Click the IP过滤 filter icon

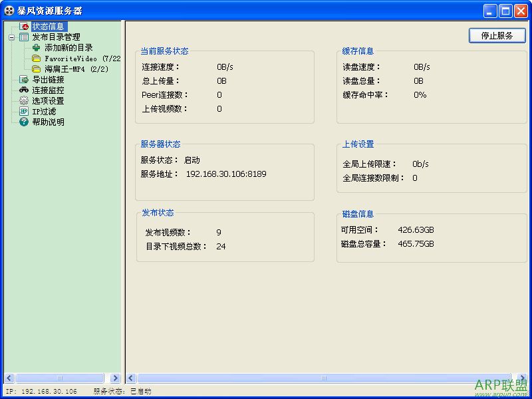click(24, 112)
